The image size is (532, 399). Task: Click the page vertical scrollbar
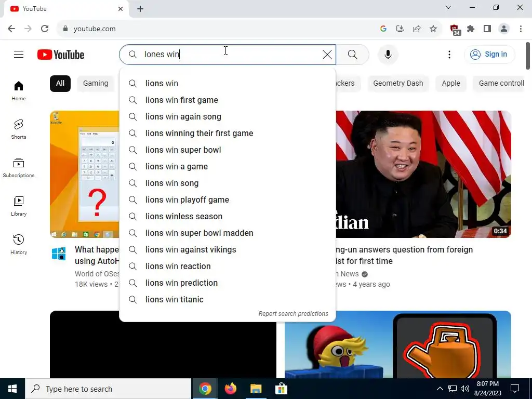(528, 56)
